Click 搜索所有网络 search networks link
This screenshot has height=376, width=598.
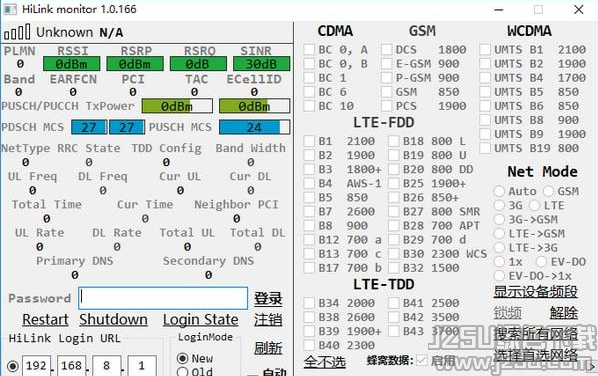click(x=535, y=334)
